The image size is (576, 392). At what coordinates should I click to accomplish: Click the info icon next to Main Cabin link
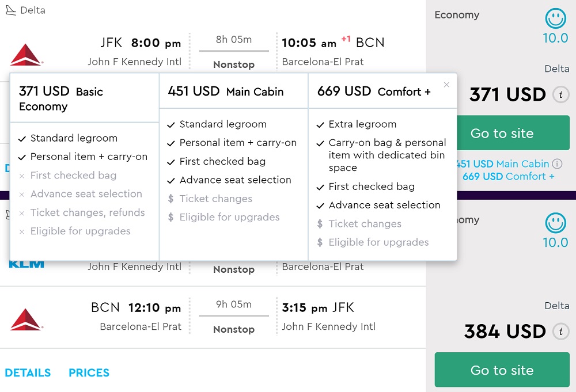[x=557, y=164]
